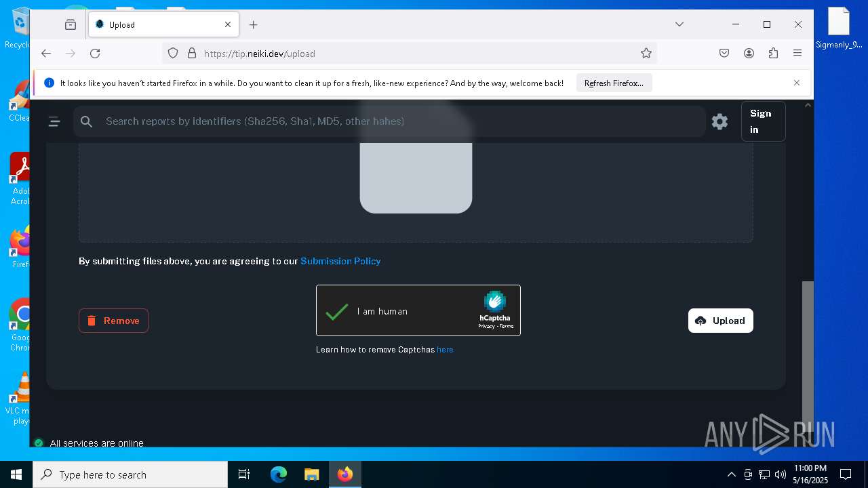Click the taskbar search box
The image size is (868, 488).
(x=130, y=474)
